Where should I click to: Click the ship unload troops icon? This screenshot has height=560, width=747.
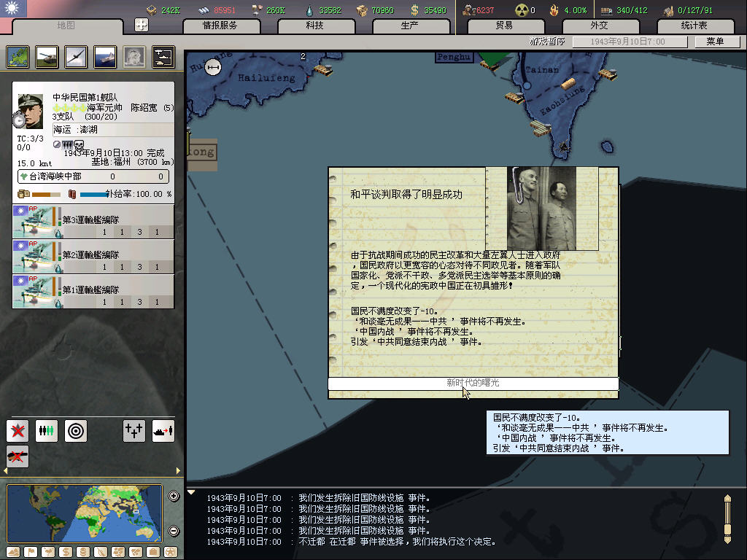click(163, 431)
